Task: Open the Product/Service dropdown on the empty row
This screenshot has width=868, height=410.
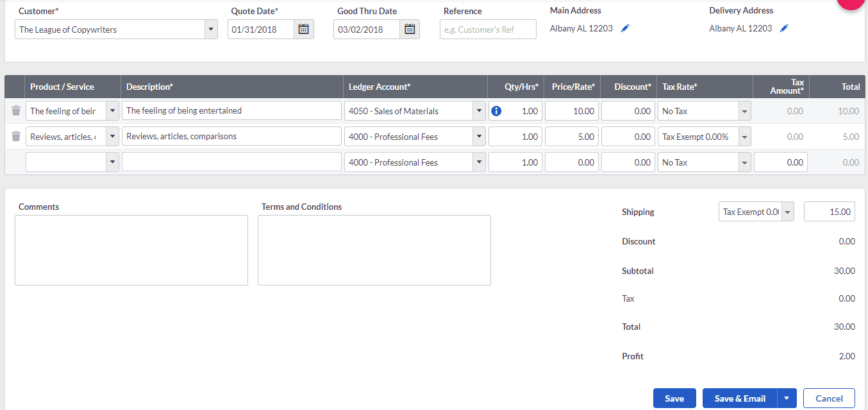Action: (x=112, y=162)
